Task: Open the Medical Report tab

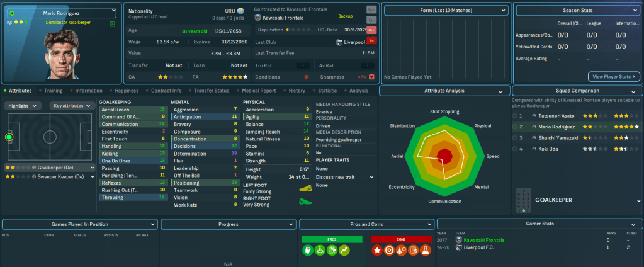Action: pyautogui.click(x=258, y=91)
